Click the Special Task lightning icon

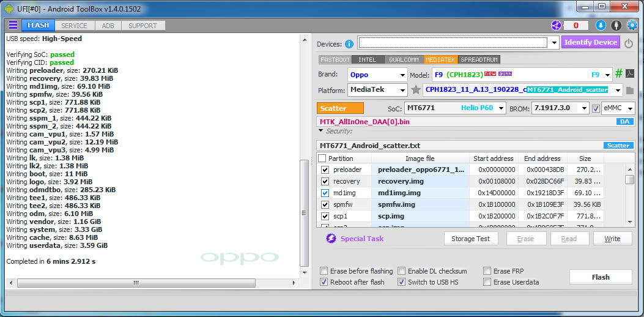(331, 239)
